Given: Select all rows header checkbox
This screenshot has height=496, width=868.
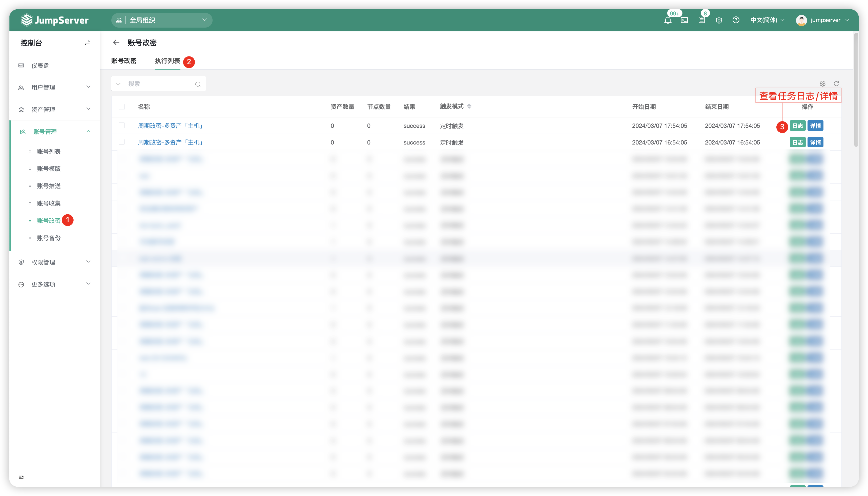Looking at the screenshot, I should 122,107.
